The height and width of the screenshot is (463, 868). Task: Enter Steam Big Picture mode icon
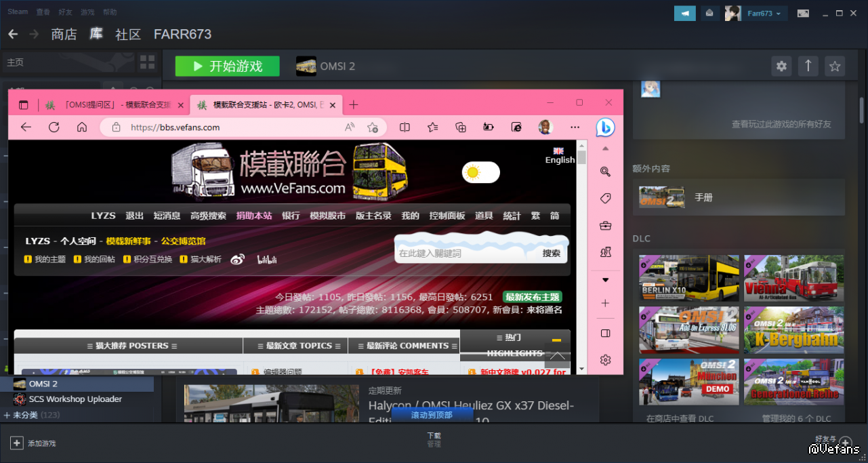(x=803, y=13)
